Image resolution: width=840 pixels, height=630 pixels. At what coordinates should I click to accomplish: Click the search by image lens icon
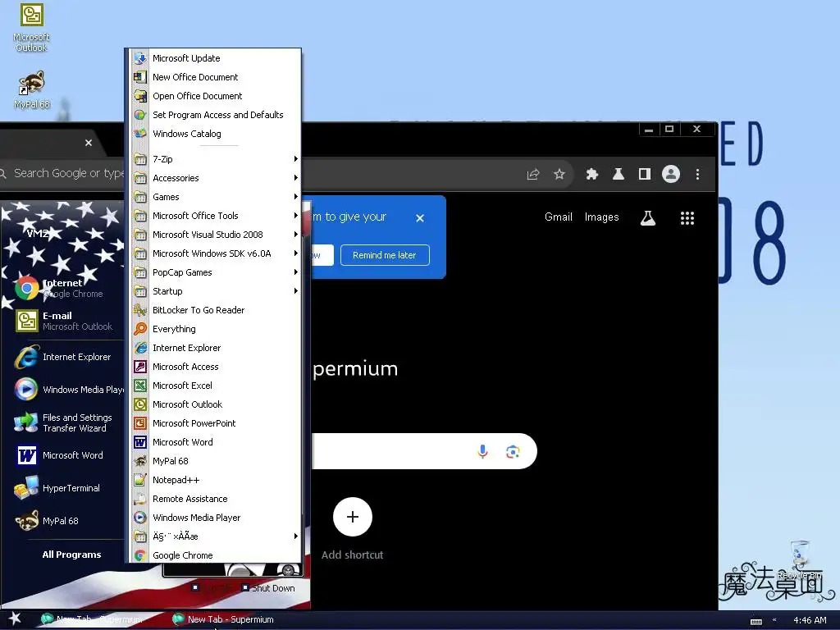tap(513, 452)
